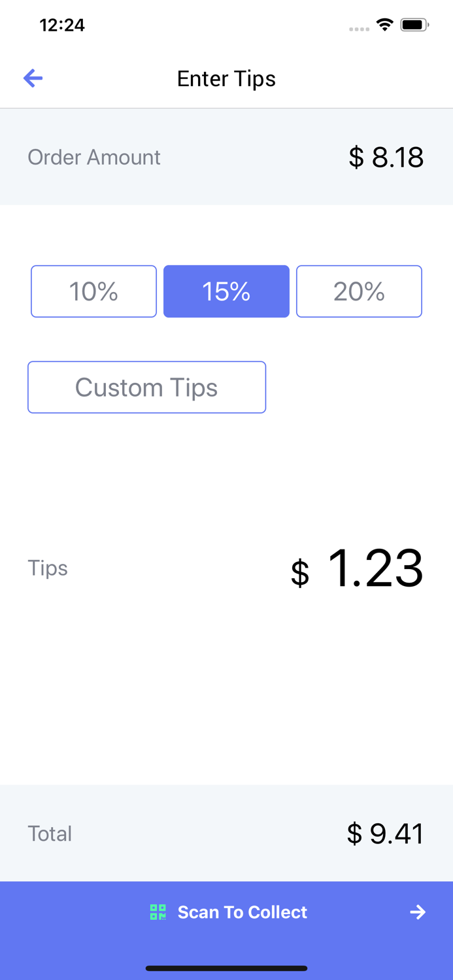Image resolution: width=453 pixels, height=980 pixels.
Task: Tap the back arrow to return
Action: (33, 78)
